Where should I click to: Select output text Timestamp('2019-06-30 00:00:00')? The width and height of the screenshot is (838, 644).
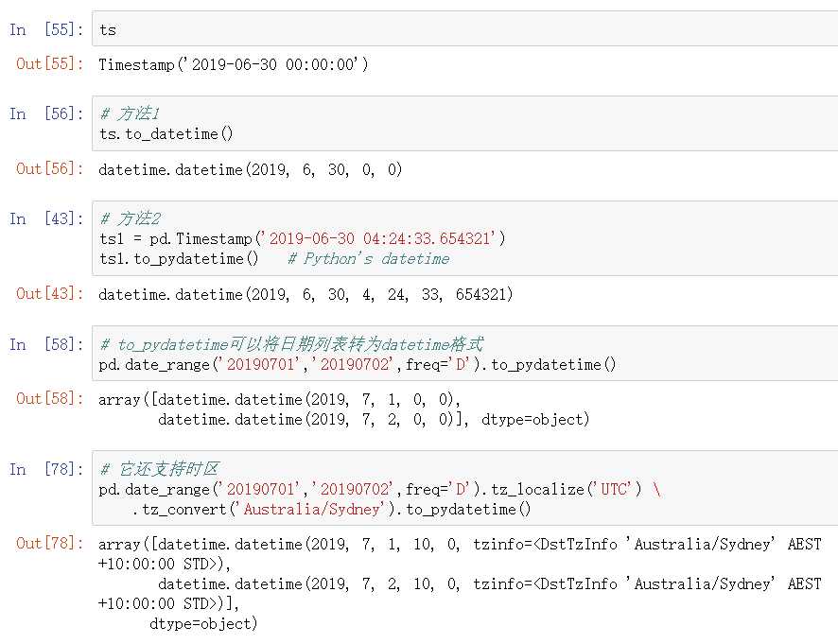click(234, 64)
